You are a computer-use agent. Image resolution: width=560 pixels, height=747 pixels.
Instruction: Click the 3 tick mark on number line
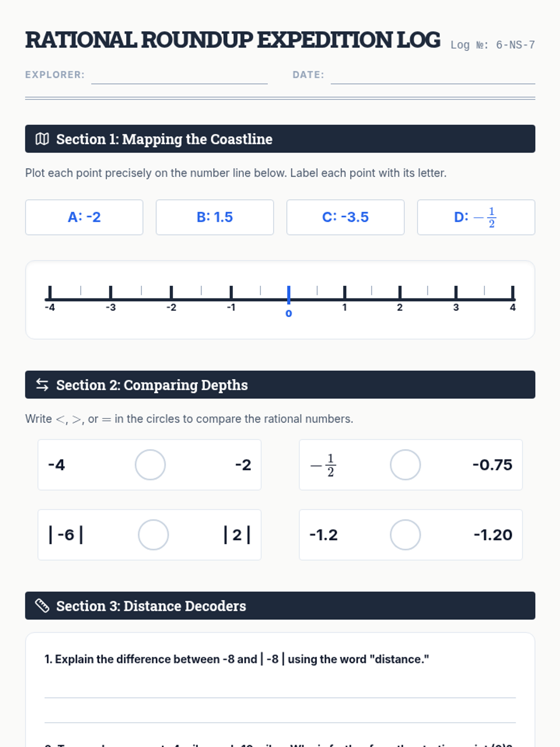(x=456, y=293)
